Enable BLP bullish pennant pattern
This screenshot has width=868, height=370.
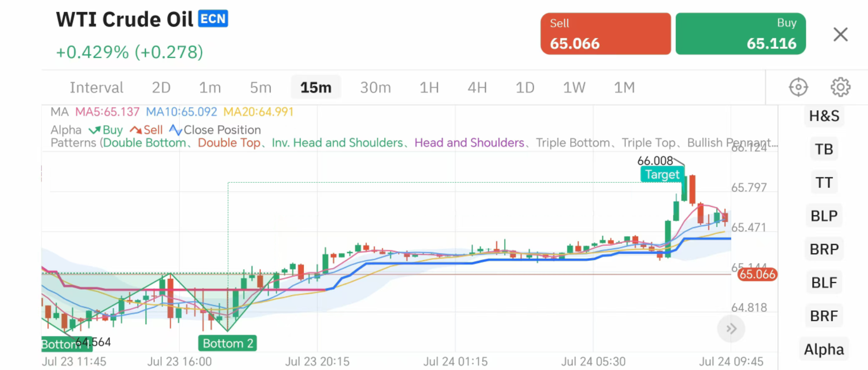824,216
